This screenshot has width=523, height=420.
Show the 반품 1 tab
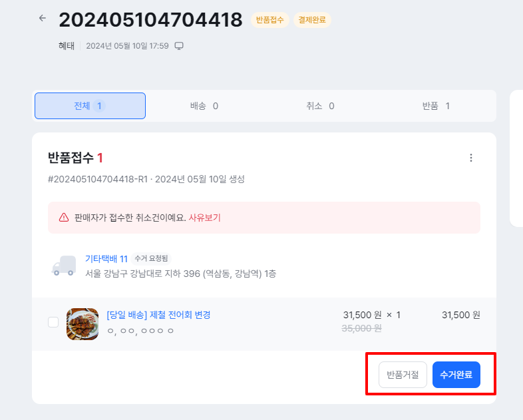tap(436, 106)
